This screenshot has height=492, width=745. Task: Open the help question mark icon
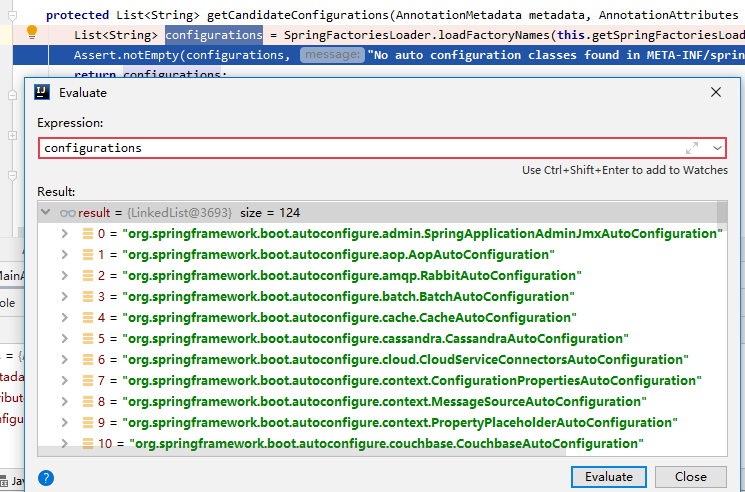click(46, 478)
